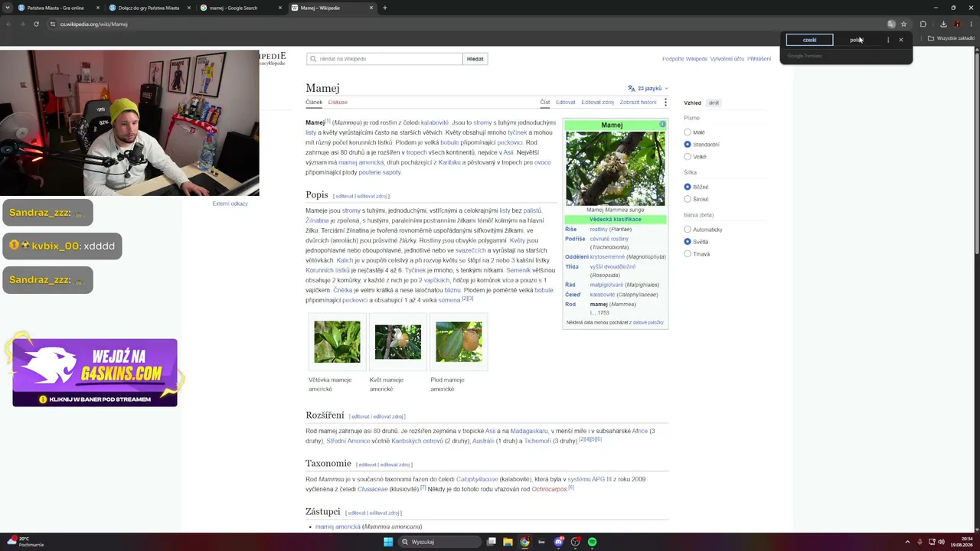
Task: Click the volume icon in system tray
Action: coord(941,542)
